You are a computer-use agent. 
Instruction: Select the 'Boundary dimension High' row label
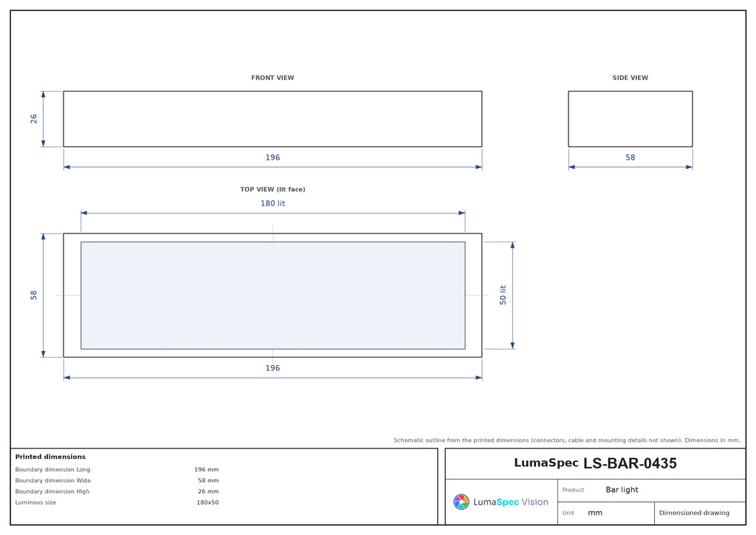(52, 491)
